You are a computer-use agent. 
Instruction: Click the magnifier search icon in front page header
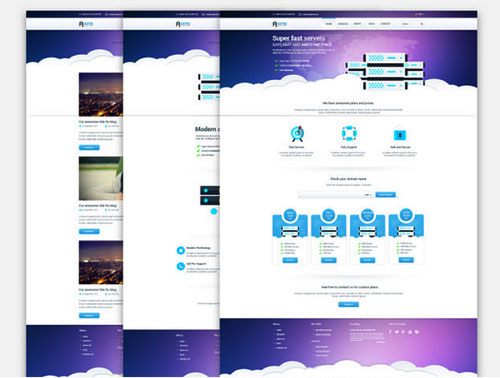(x=421, y=24)
